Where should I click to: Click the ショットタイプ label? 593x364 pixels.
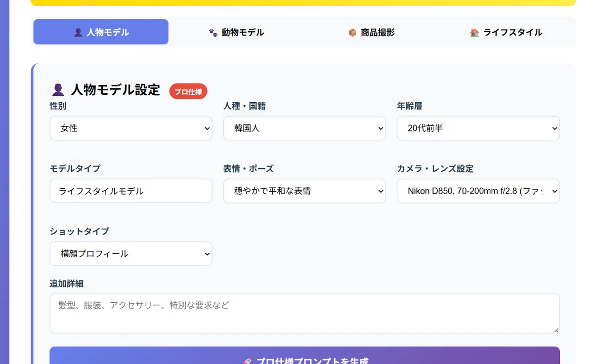(x=80, y=231)
